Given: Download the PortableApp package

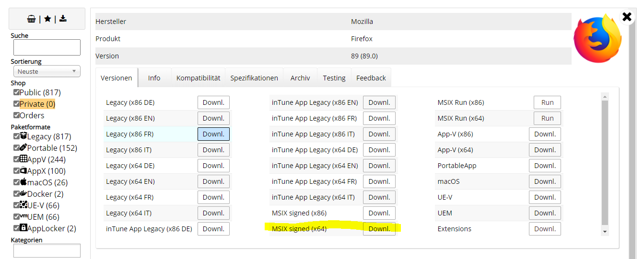Looking at the screenshot, I should tap(545, 166).
